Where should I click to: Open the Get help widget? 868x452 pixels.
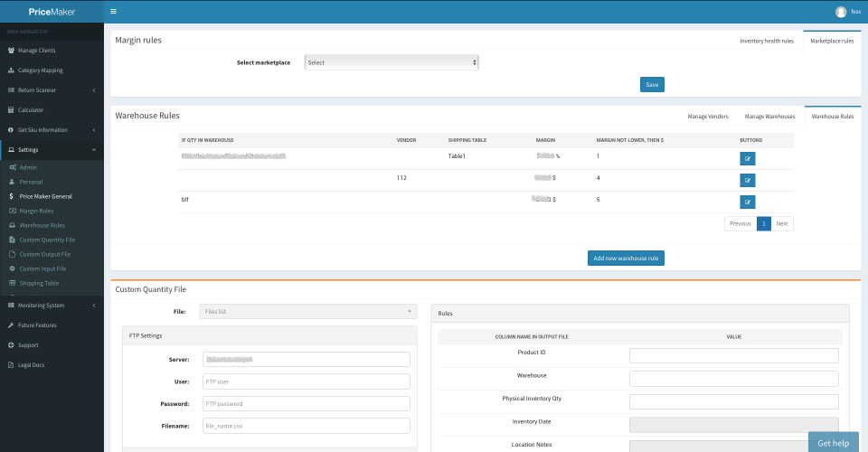833,443
